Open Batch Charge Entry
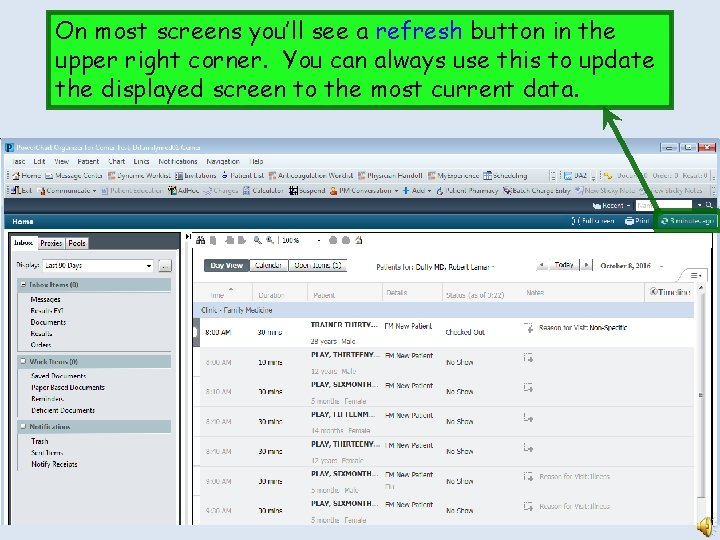Image resolution: width=720 pixels, height=540 pixels. pos(536,190)
